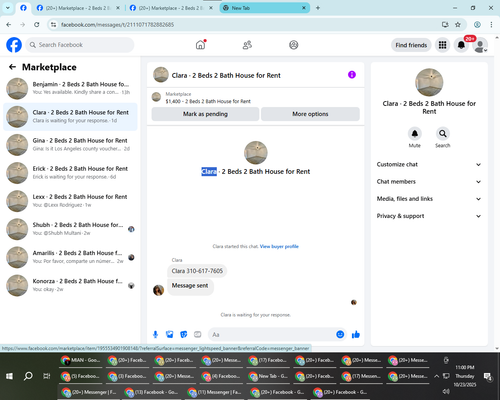The width and height of the screenshot is (500, 400).
Task: Open Chrome three-dot menu
Action: pos(491,25)
